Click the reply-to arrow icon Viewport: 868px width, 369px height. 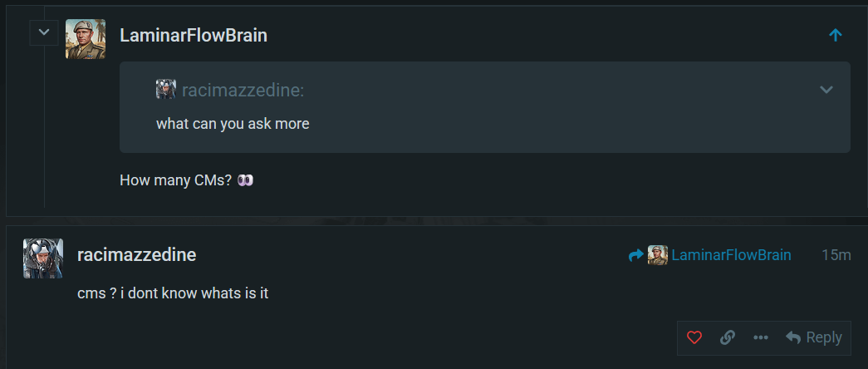(x=636, y=255)
